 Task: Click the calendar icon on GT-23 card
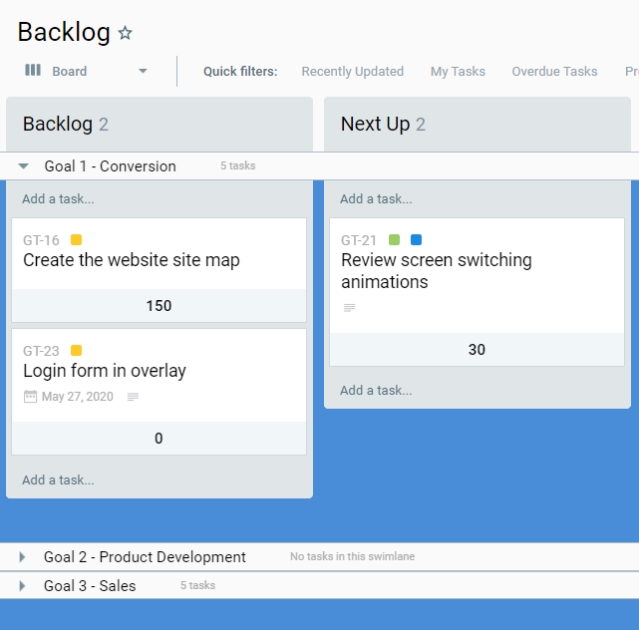[x=30, y=397]
